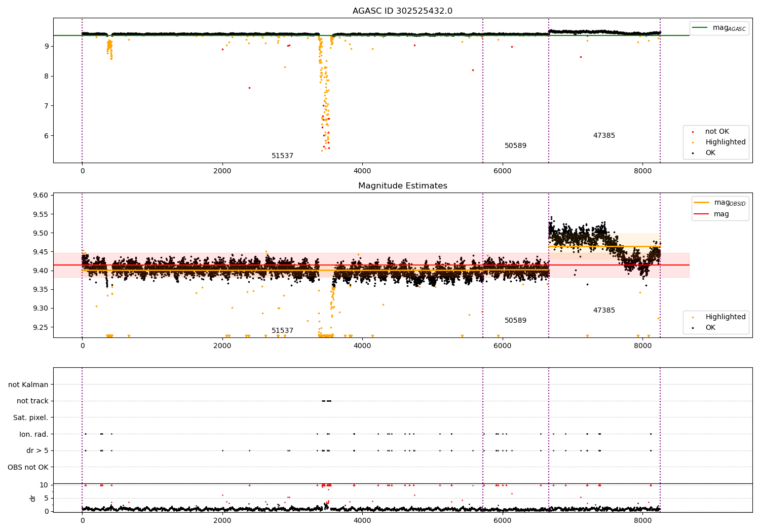760x532 pixels.
Task: Click the 'OBS not OK' y-axis label
Action: [x=28, y=468]
